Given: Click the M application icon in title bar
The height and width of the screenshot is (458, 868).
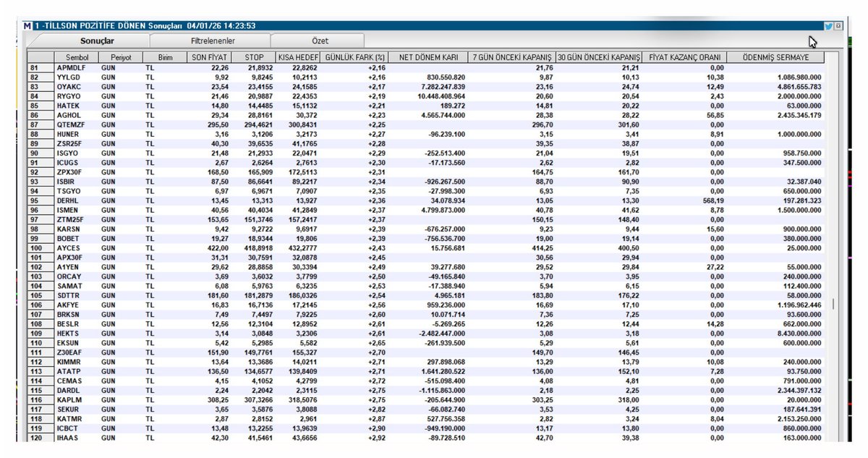Looking at the screenshot, I should (x=27, y=25).
